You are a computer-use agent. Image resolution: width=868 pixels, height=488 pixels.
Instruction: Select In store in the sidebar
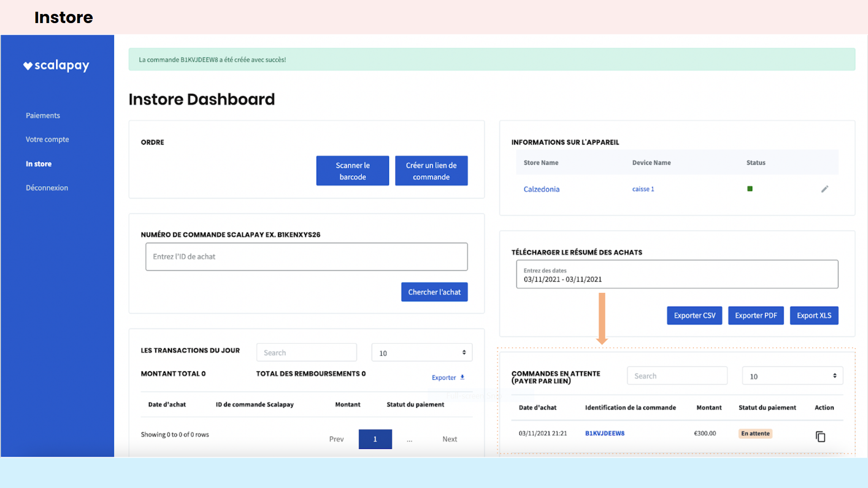[38, 164]
